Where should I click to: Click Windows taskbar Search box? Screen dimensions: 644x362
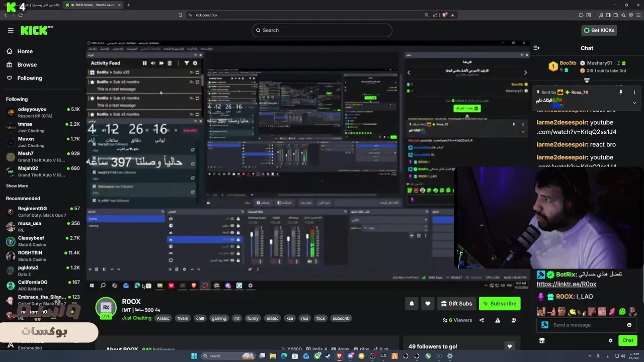tap(227, 356)
